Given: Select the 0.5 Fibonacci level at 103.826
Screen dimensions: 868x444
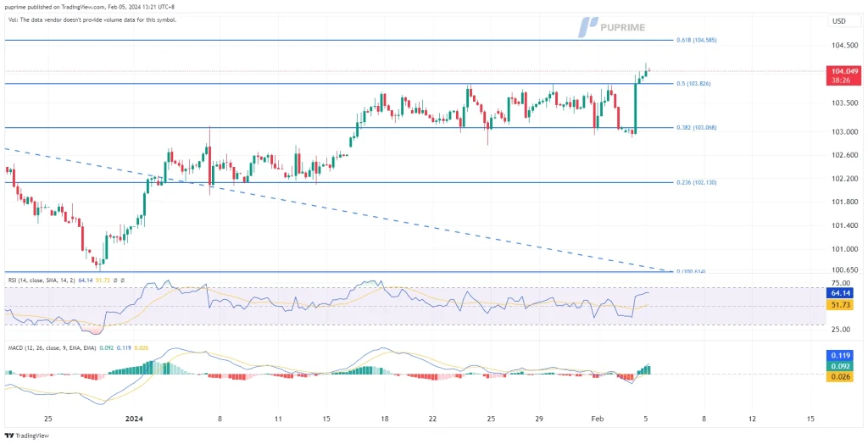Looking at the screenshot, I should (x=695, y=84).
